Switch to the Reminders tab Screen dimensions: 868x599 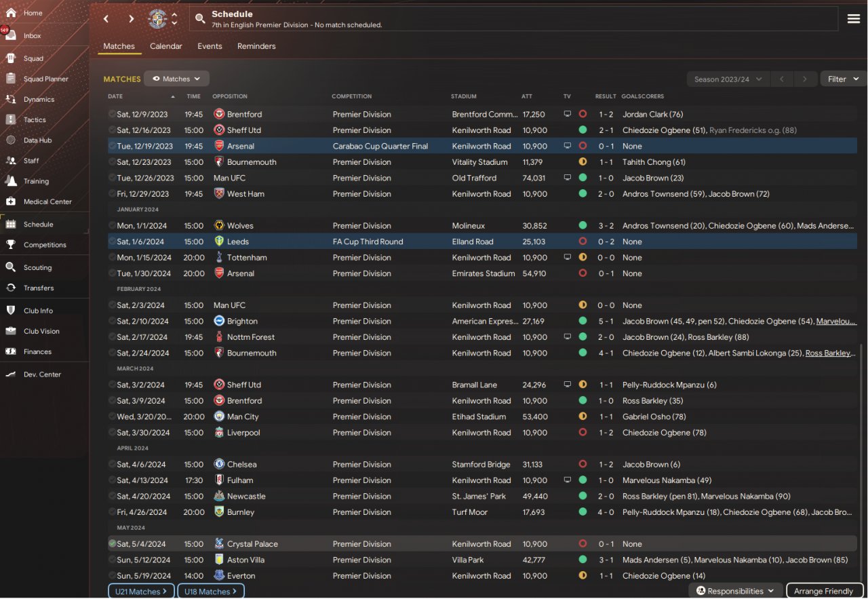[x=256, y=46]
